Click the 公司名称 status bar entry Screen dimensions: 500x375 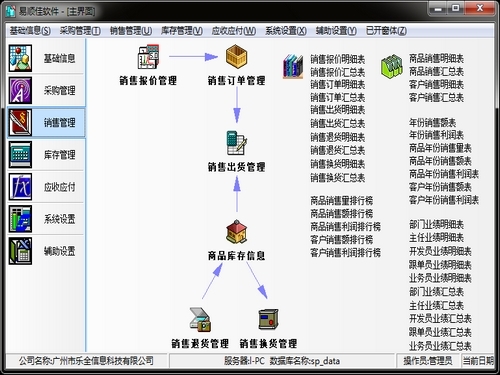(x=86, y=361)
